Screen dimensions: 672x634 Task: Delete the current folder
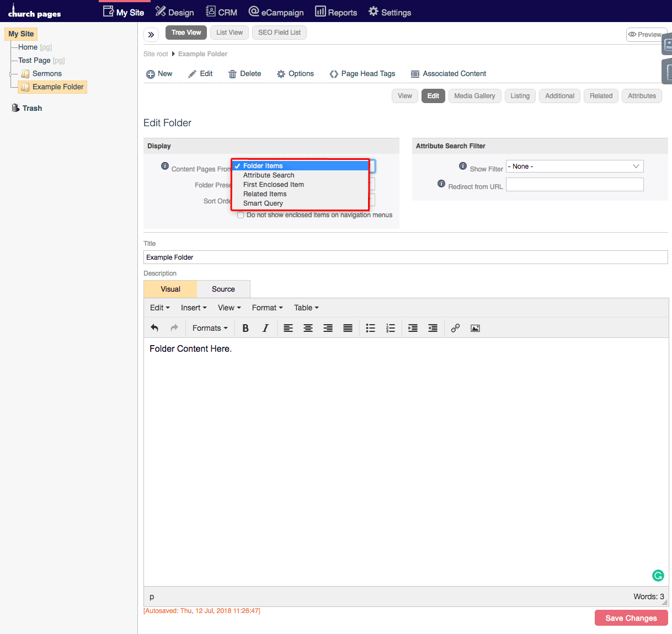pyautogui.click(x=245, y=74)
